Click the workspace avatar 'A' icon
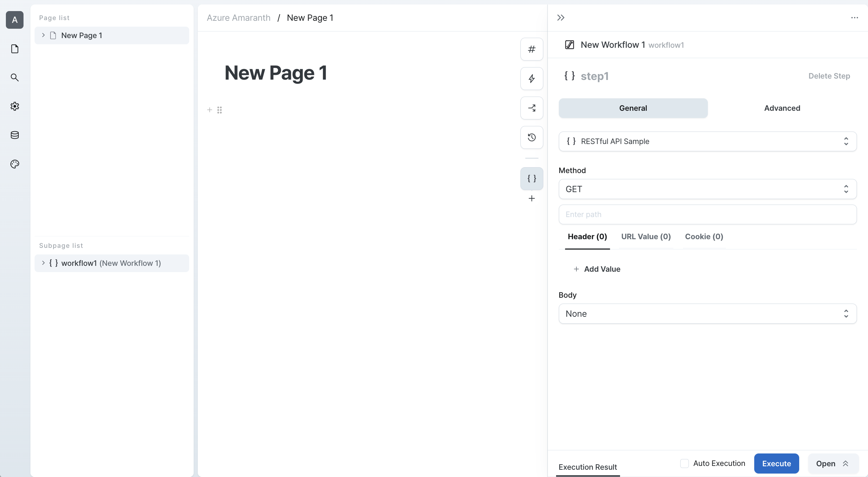 15,20
